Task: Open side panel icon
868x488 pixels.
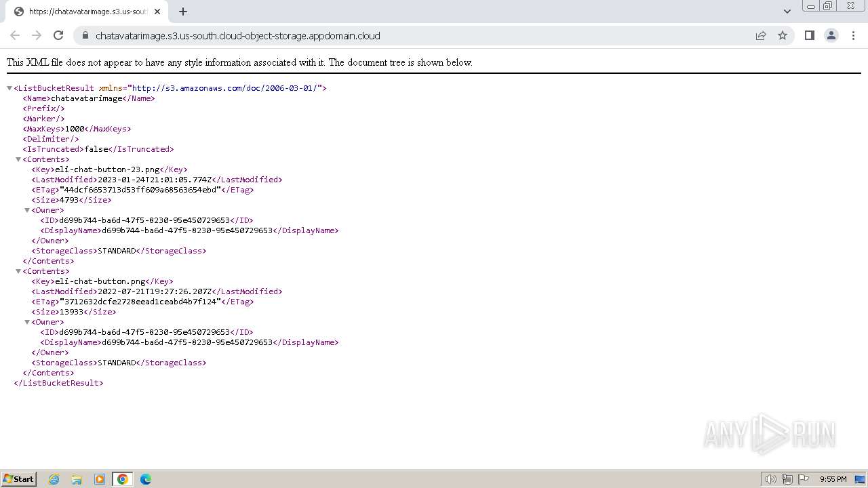Action: [809, 35]
